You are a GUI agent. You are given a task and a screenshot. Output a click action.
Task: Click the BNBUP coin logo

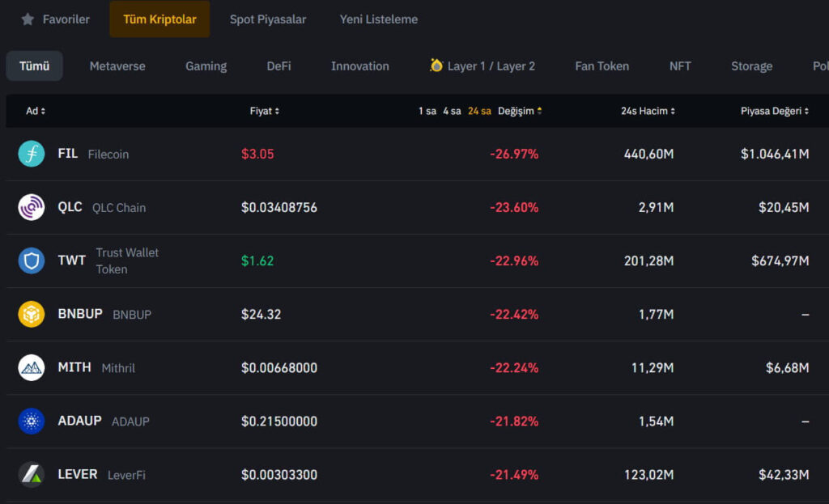(32, 314)
